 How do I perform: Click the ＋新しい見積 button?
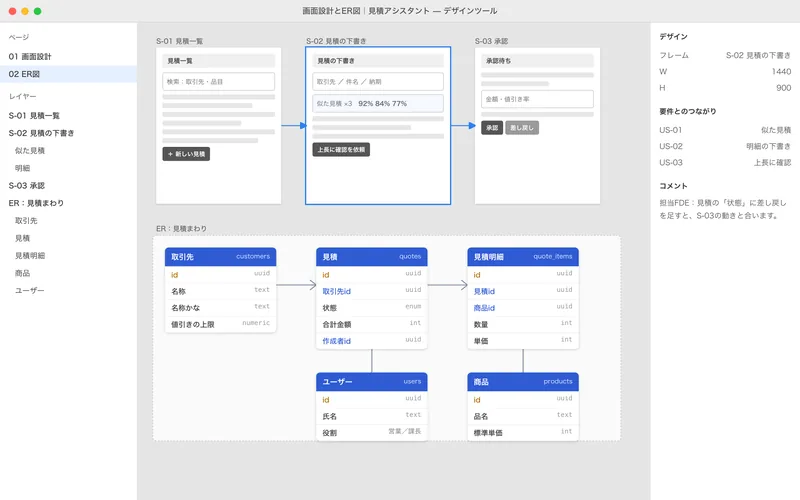pyautogui.click(x=186, y=154)
